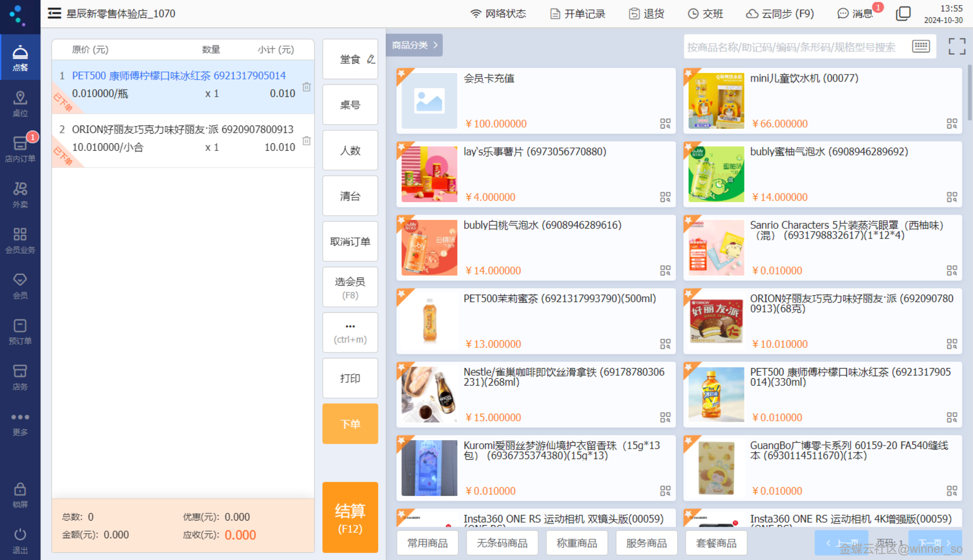Open 会员业务 in the sidebar
Image resolution: width=973 pixels, height=560 pixels.
tap(20, 240)
